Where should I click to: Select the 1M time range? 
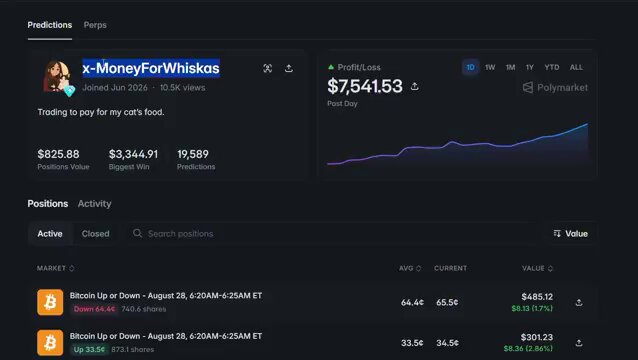(x=510, y=67)
